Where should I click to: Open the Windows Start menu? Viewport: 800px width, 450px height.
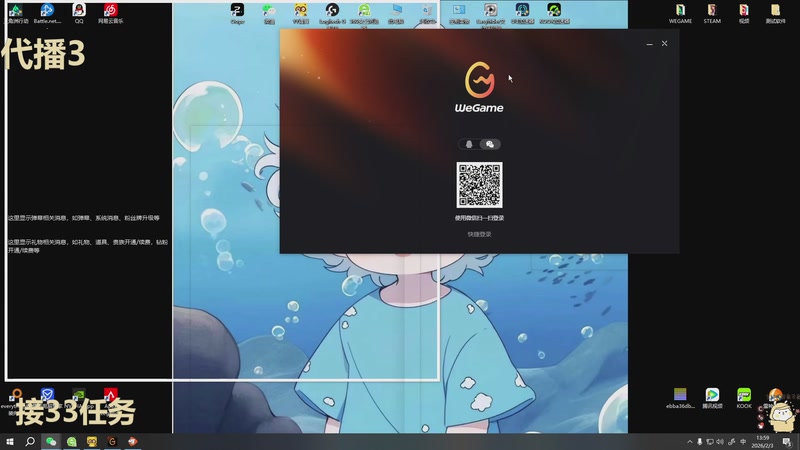[x=10, y=441]
